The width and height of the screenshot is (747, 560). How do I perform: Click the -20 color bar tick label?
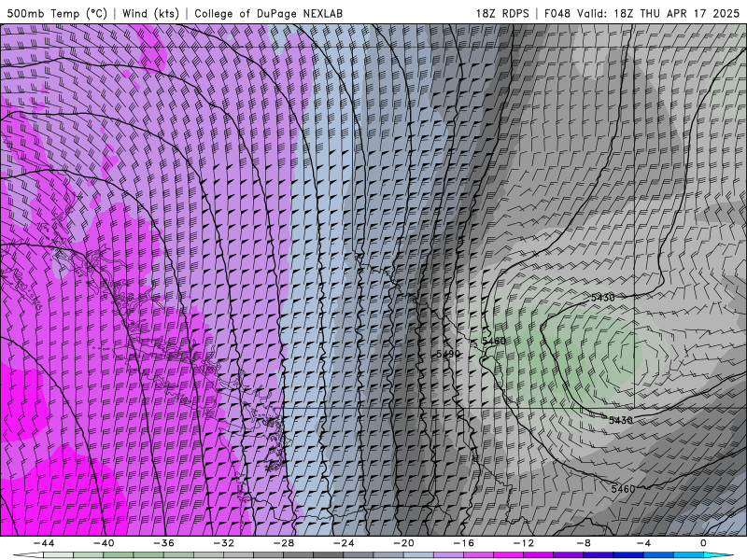[403, 543]
